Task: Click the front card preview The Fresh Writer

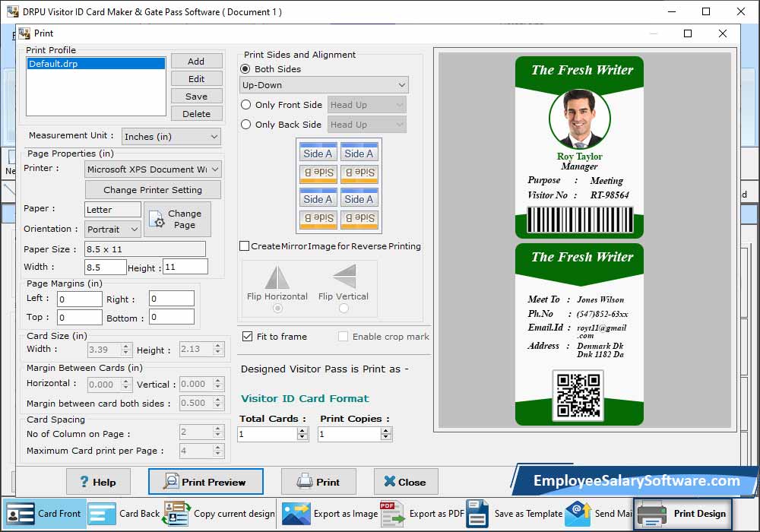Action: click(580, 147)
